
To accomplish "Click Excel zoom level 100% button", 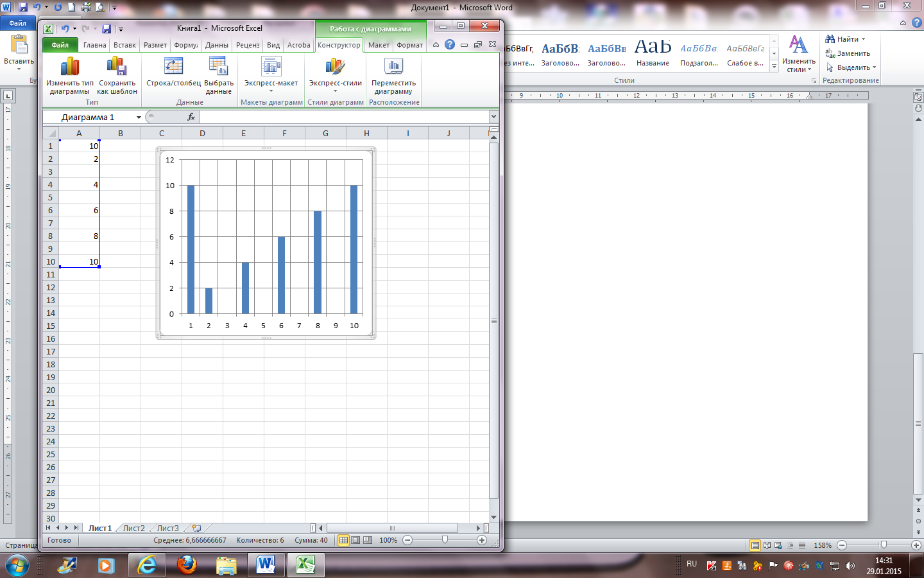I will click(388, 540).
